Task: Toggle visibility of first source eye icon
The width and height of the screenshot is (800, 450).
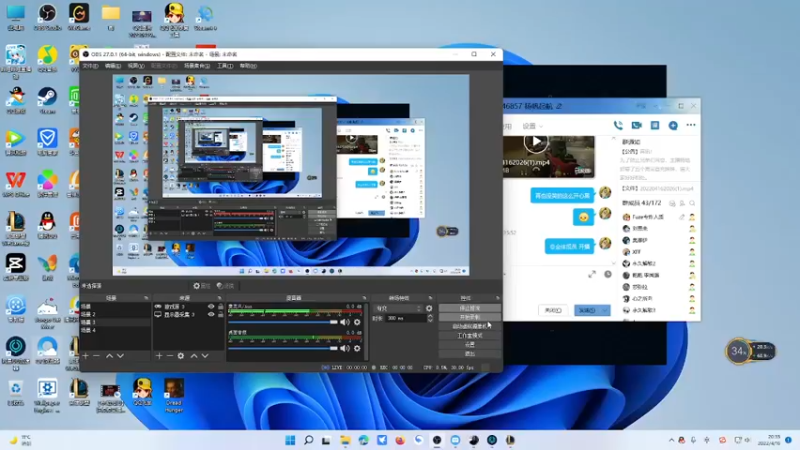Action: pos(211,306)
